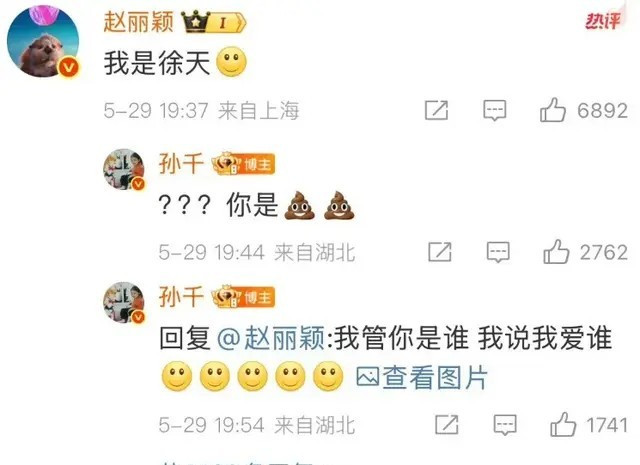640x465 pixels.
Task: Open the @赵丽颖 mention link
Action: coord(271,338)
